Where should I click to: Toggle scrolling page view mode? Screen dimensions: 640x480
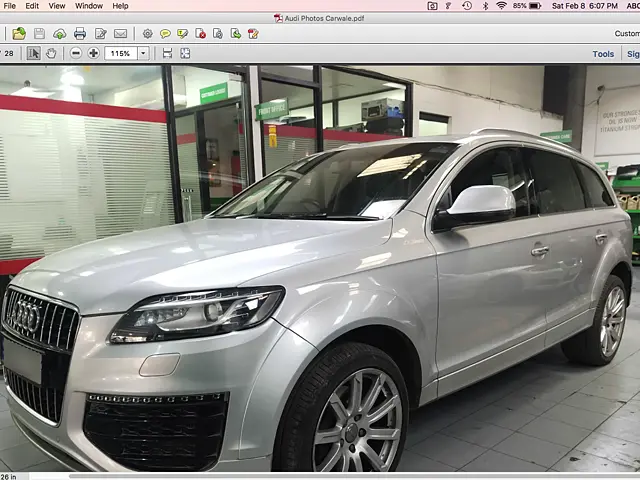pos(167,53)
